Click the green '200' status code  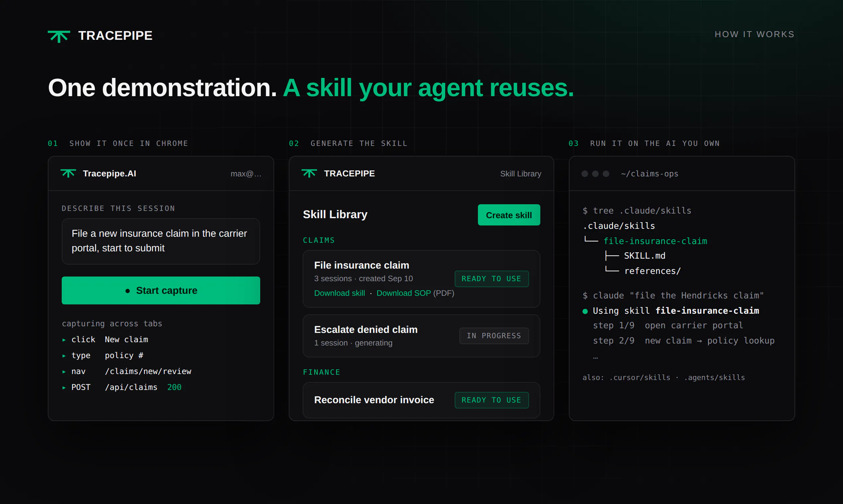point(174,388)
